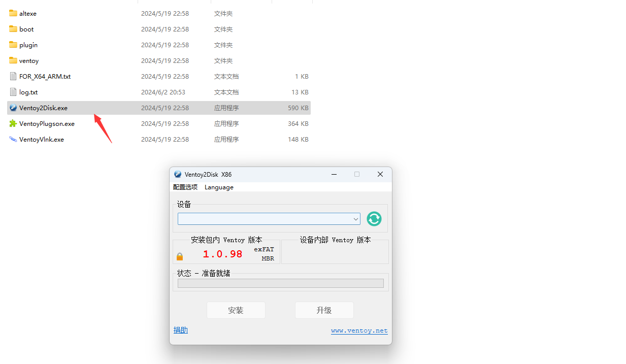Close the Ventoy2Disk window

(x=380, y=174)
